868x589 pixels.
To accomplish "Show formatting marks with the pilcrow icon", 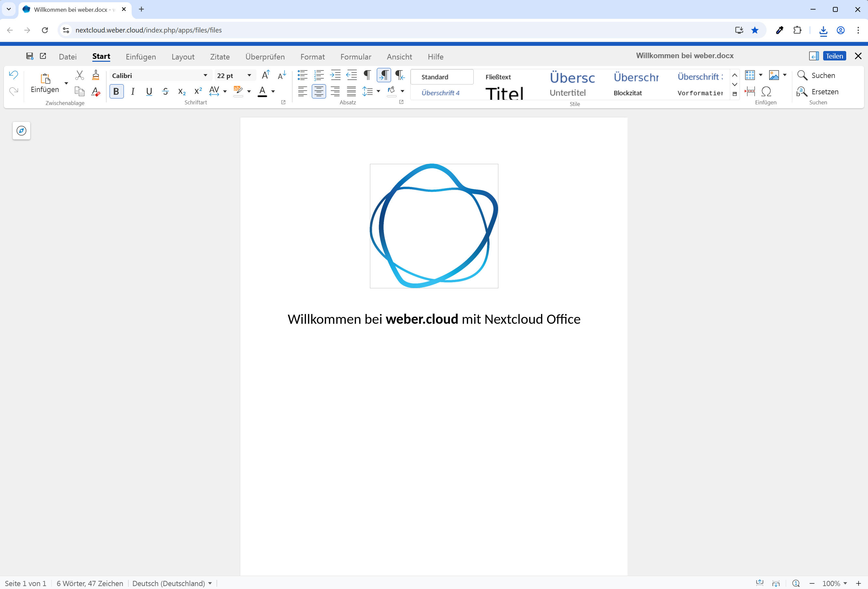I will pos(367,75).
